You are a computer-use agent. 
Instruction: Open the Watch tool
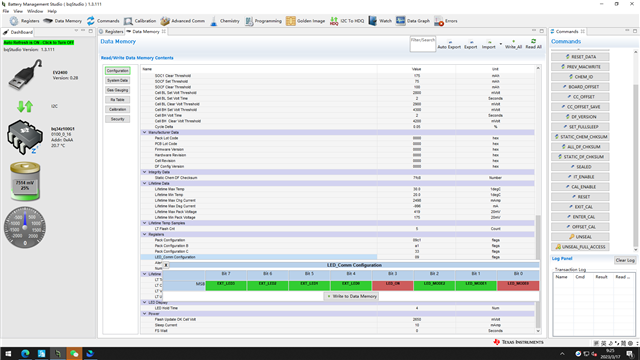[x=380, y=21]
